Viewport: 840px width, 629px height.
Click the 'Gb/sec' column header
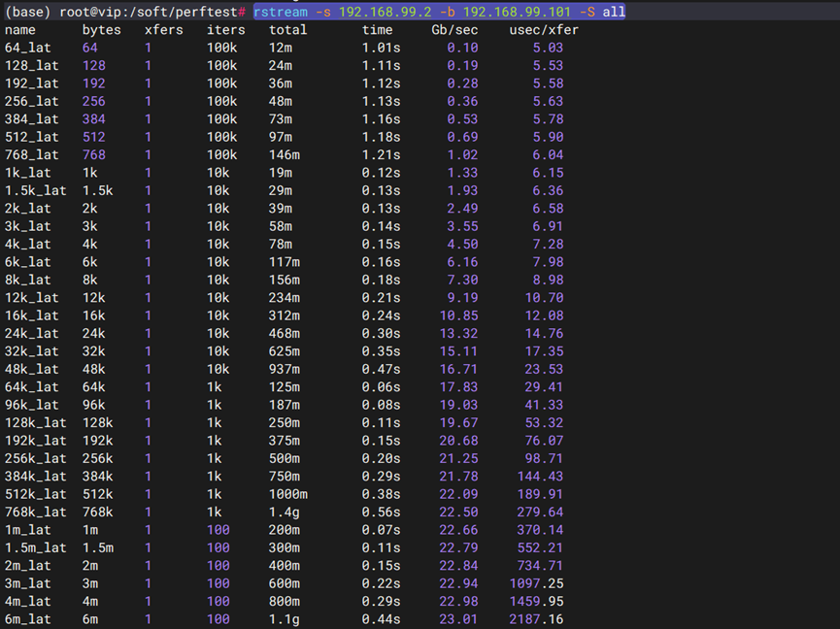(455, 30)
